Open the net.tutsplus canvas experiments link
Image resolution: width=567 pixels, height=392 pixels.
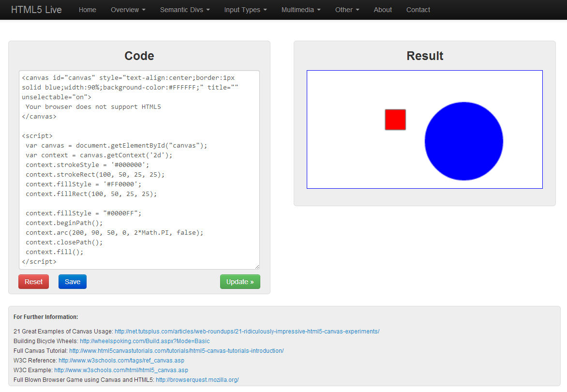(247, 332)
